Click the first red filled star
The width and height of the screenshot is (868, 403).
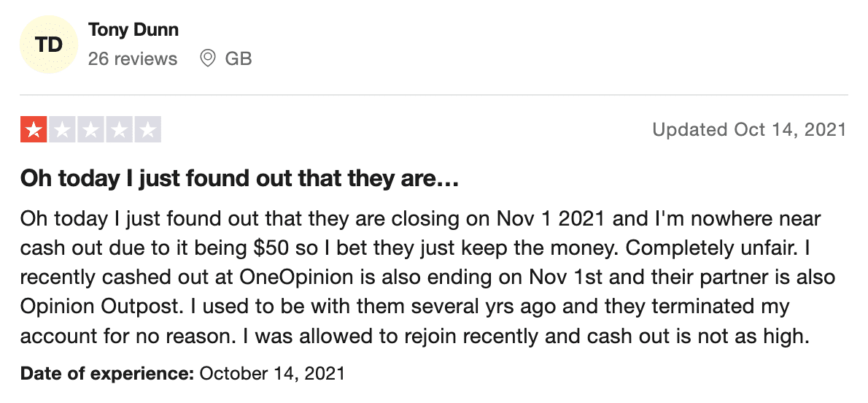pyautogui.click(x=34, y=129)
